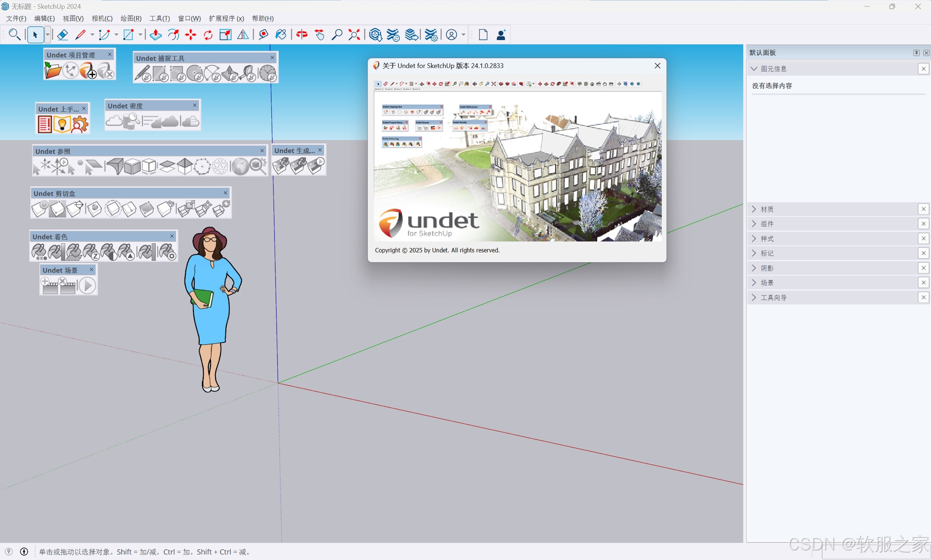Click the woman figure in the viewport
The image size is (931, 560).
pos(213,309)
